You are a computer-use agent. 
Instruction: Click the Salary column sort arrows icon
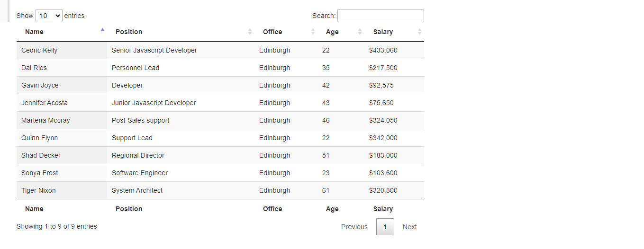click(419, 32)
